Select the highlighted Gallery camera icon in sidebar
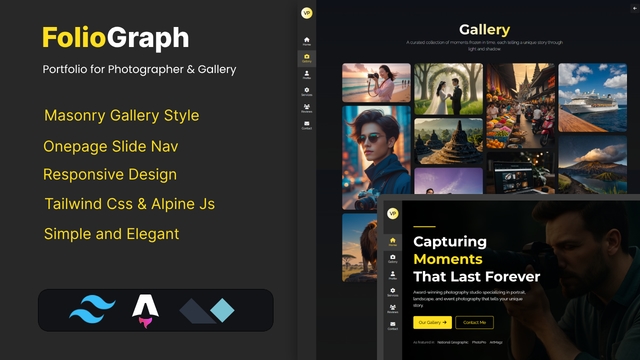Image resolution: width=640 pixels, height=360 pixels. [x=307, y=58]
